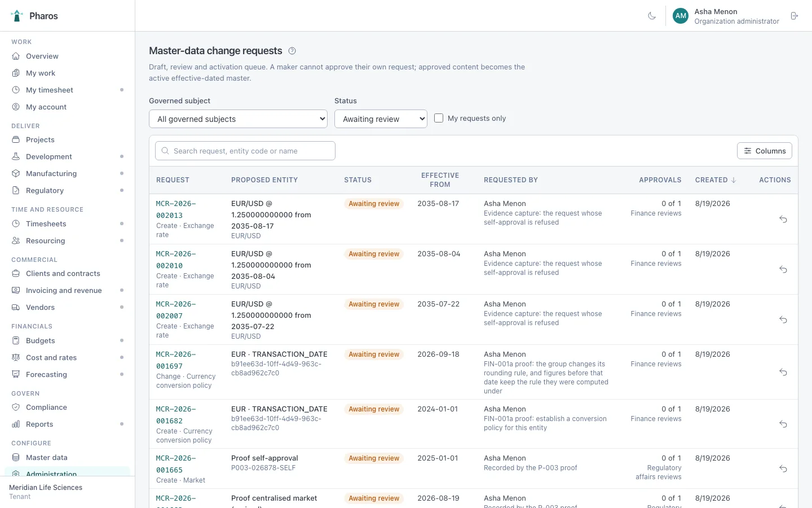
Task: Click the Compliance shield icon in sidebar
Action: tap(16, 407)
